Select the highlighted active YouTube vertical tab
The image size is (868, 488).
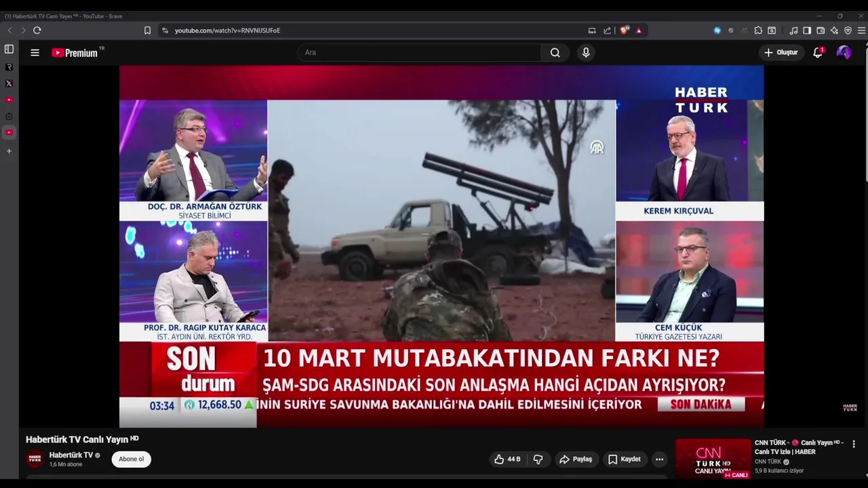pos(9,132)
